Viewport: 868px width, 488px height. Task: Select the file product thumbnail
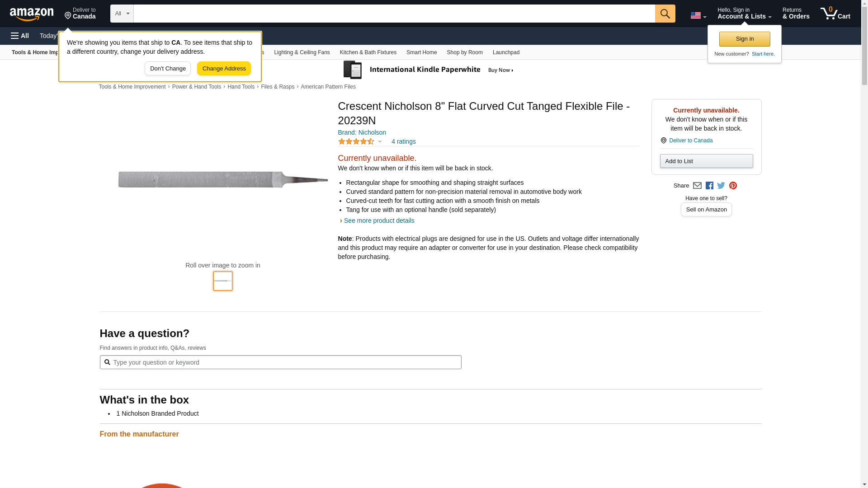click(223, 281)
